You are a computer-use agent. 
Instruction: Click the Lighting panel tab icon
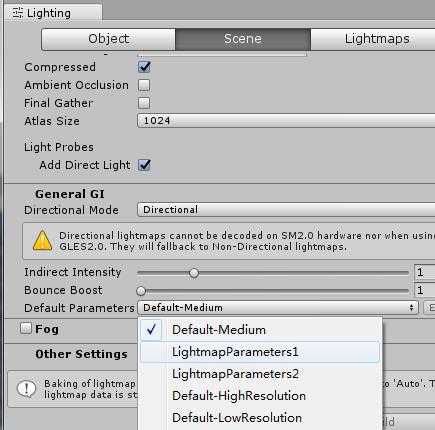pos(17,13)
